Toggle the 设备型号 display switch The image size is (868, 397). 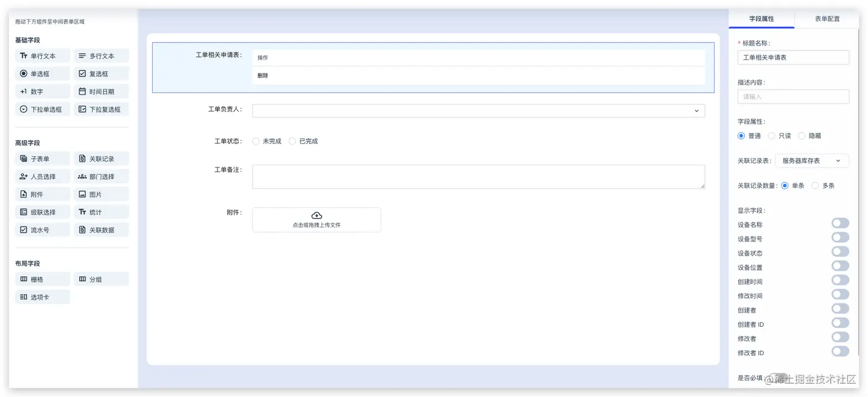840,237
